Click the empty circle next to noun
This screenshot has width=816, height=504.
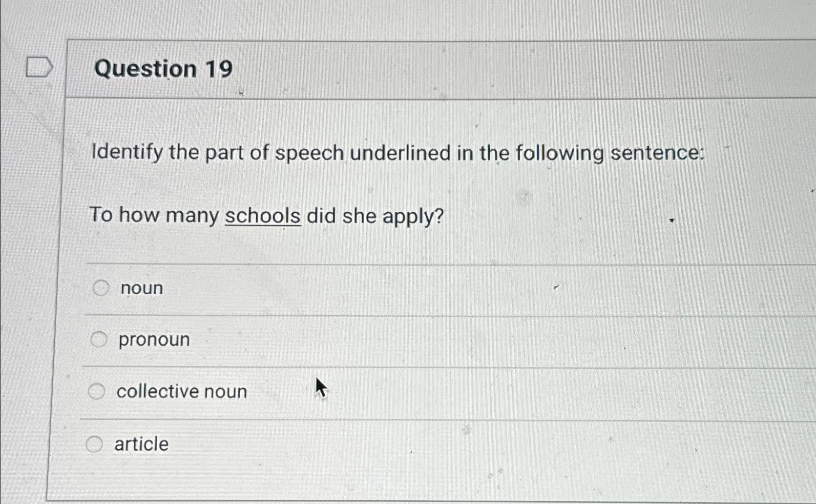[101, 288]
